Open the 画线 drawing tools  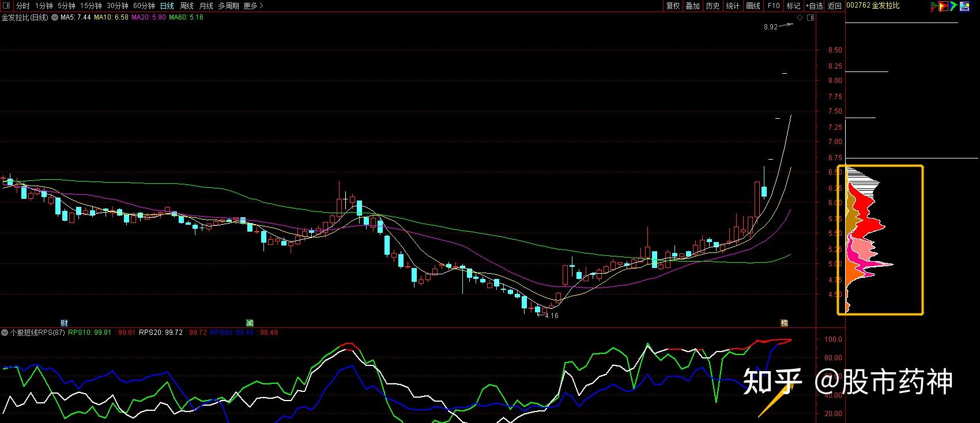[753, 6]
